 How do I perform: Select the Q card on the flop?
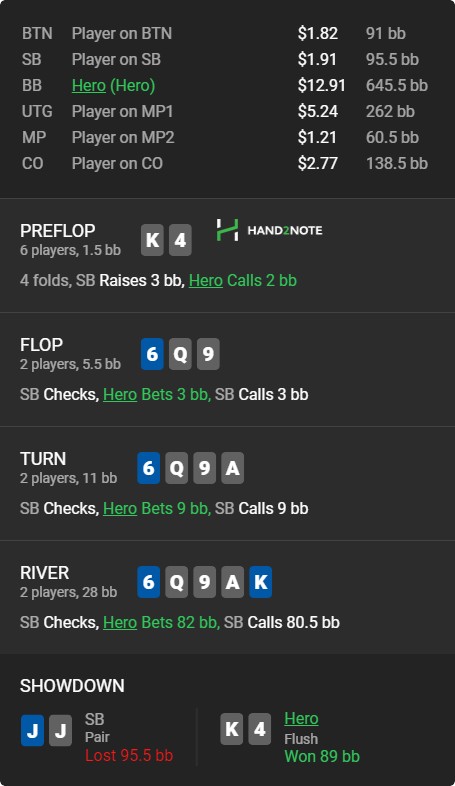coord(180,354)
